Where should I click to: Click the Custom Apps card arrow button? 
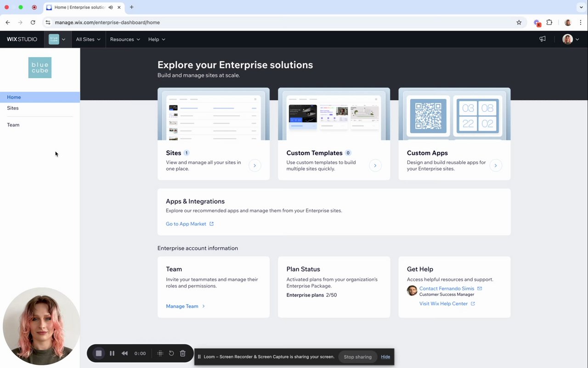496,165
